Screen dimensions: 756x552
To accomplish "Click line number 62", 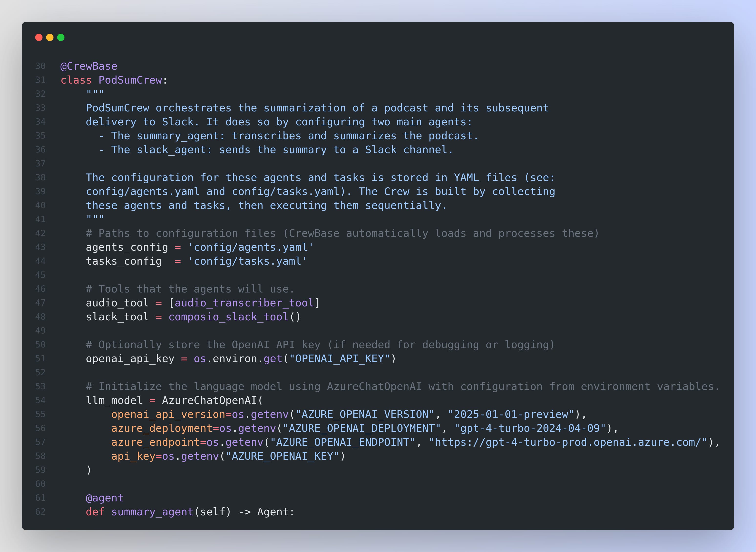I will point(40,512).
